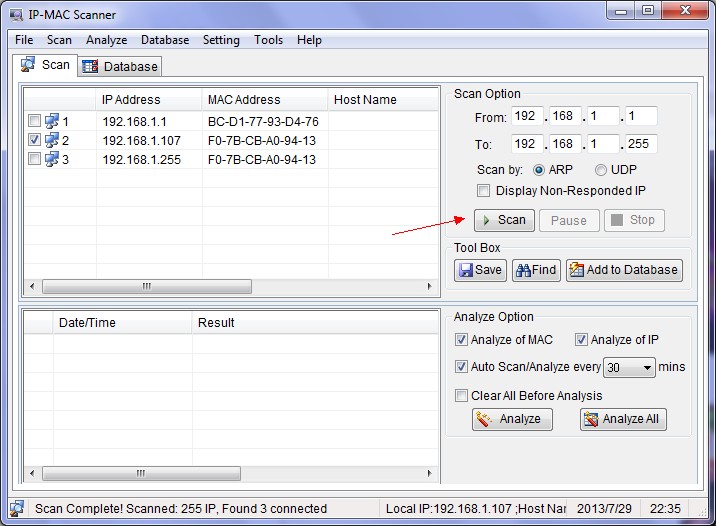Toggle Analyze of MAC checkbox
The width and height of the screenshot is (716, 526).
pos(461,340)
